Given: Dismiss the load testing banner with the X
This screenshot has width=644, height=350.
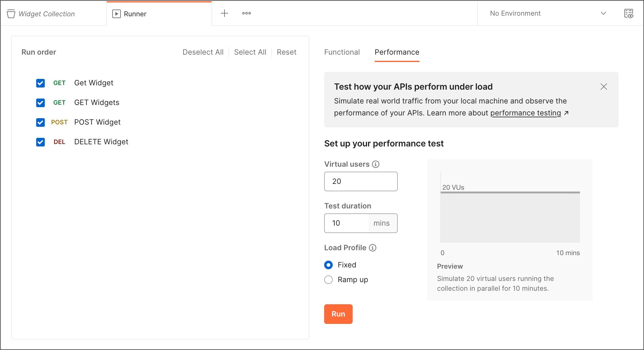Looking at the screenshot, I should (604, 87).
